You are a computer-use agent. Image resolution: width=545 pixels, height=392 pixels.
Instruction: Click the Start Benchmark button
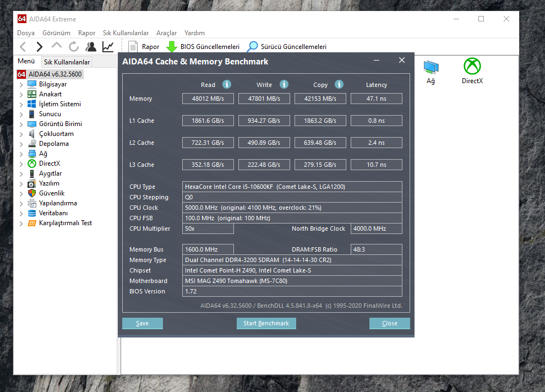click(266, 323)
